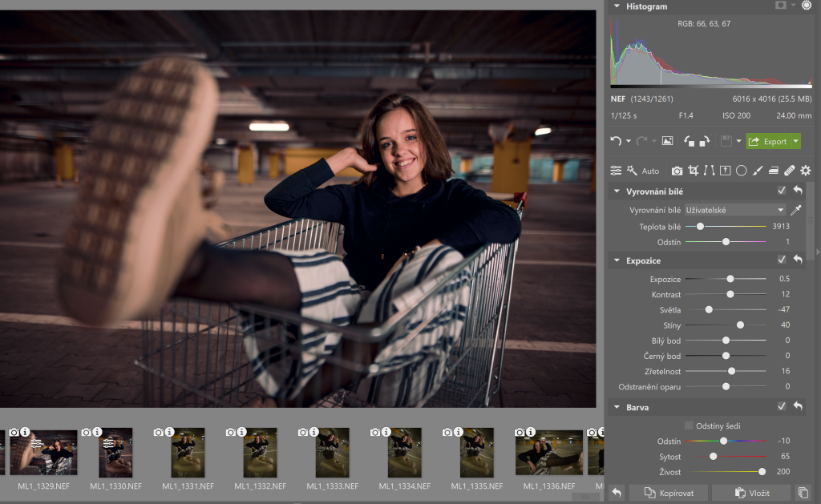Click the floppy disk save icon

726,141
